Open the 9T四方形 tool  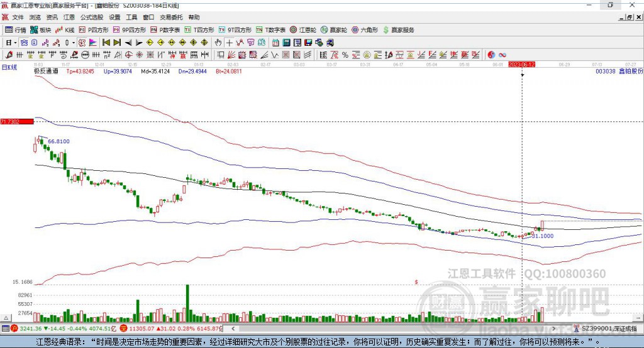(235, 30)
